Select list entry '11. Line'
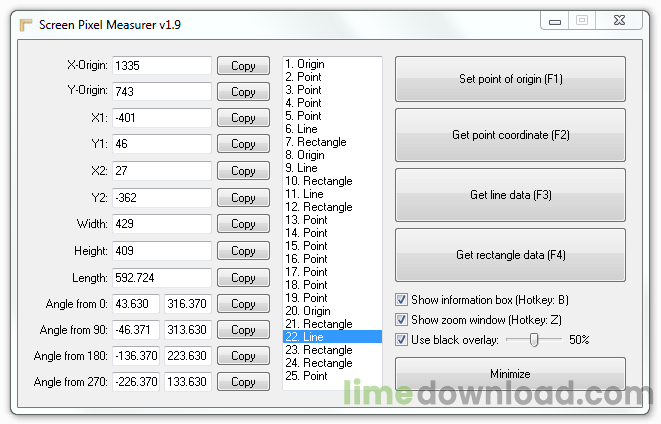Viewport: 661px width, 424px height. click(332, 194)
